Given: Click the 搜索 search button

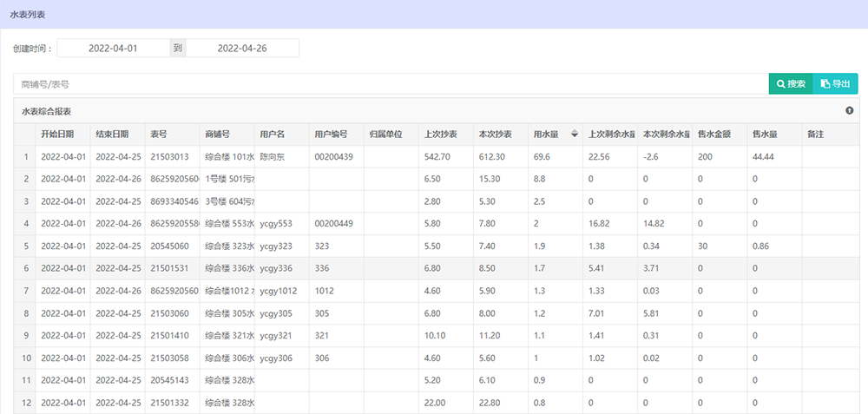Looking at the screenshot, I should 791,84.
